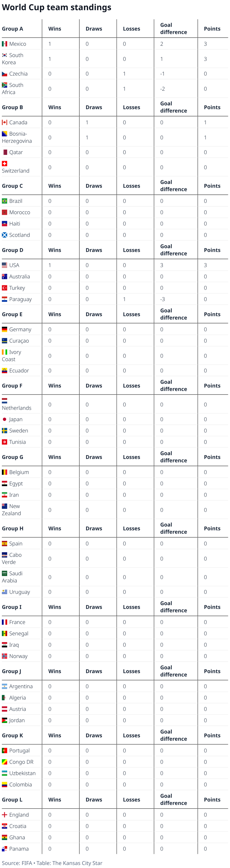
Task: Click the Portugal flag icon
Action: click(x=4, y=750)
